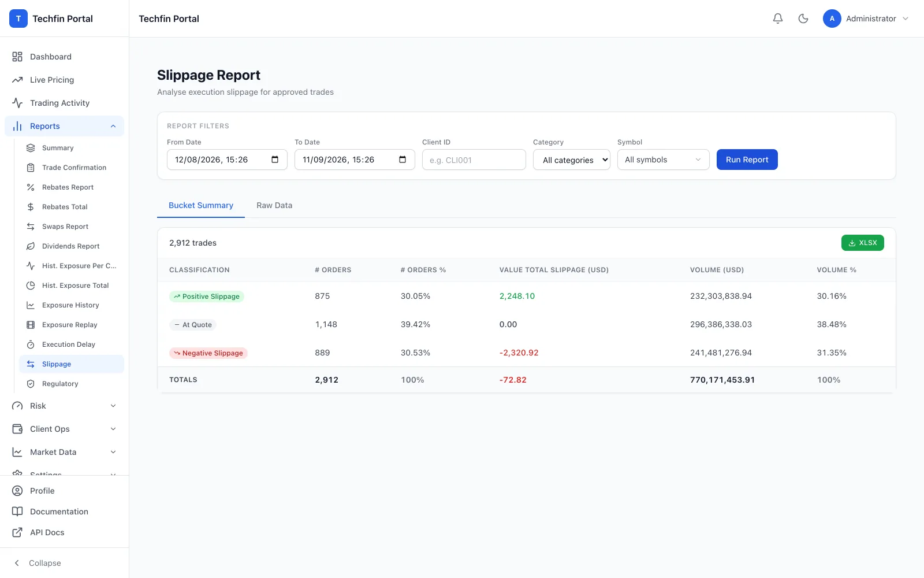
Task: Collapse the sidebar
Action: [64, 563]
